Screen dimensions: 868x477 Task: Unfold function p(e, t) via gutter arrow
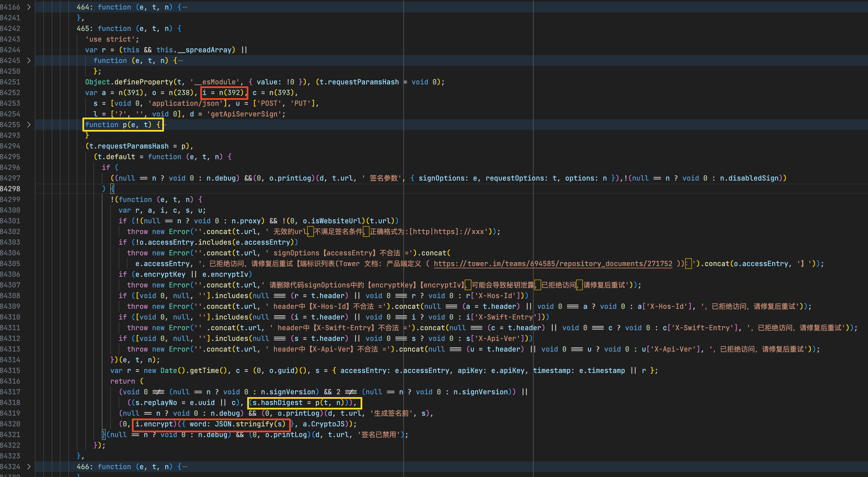29,125
